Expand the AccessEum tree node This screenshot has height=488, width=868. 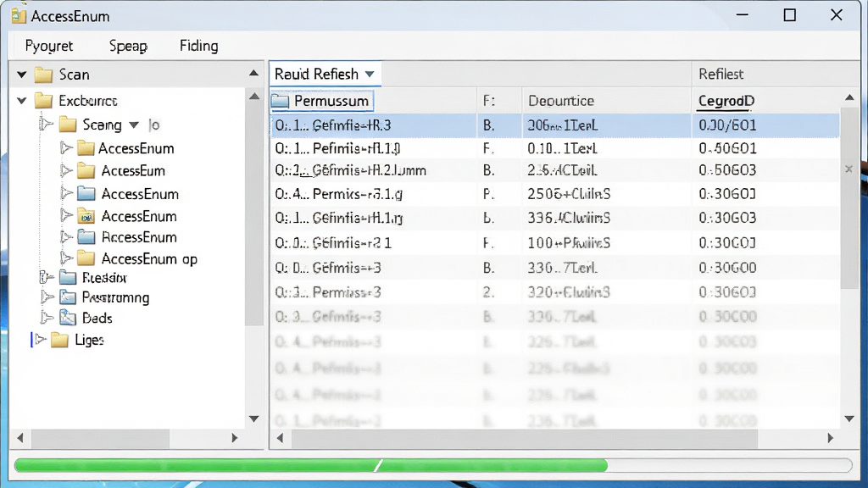pyautogui.click(x=66, y=170)
